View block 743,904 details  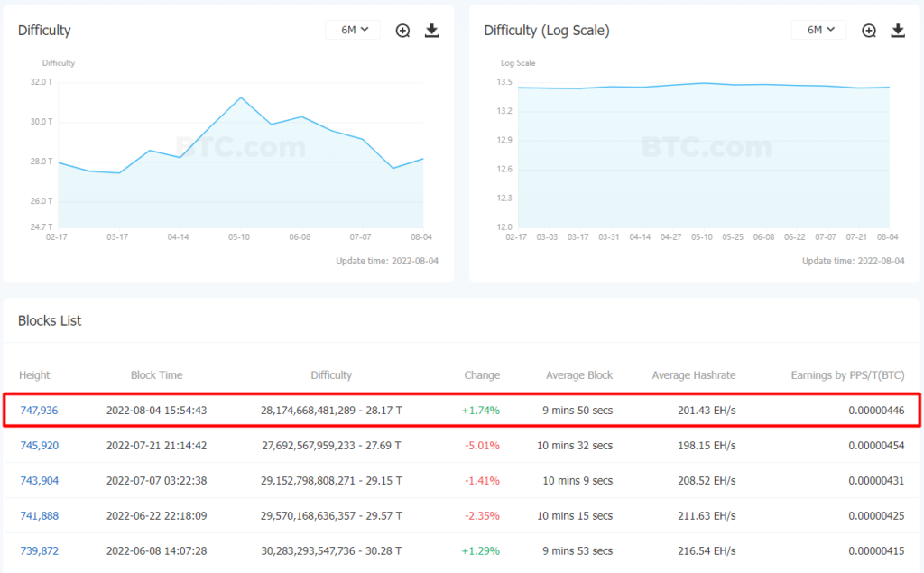(39, 481)
